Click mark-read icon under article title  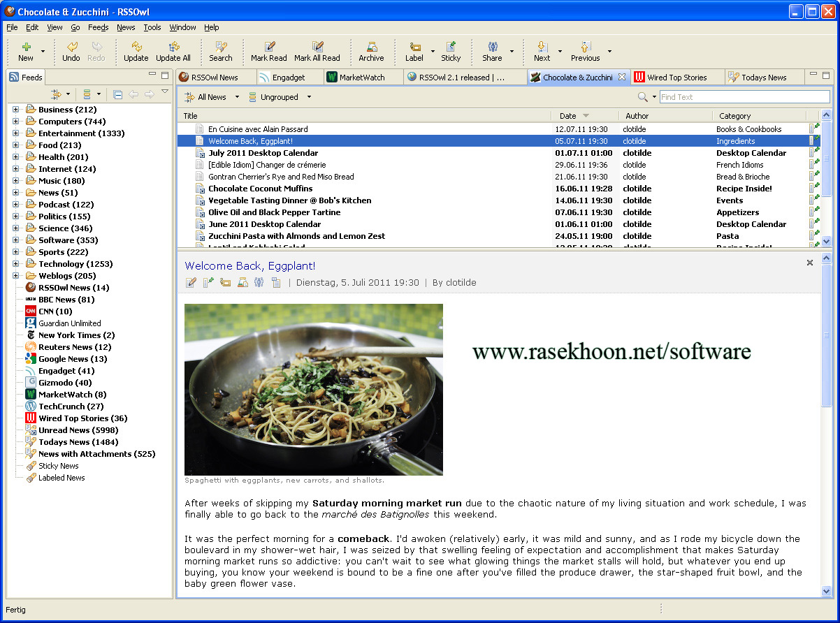191,283
